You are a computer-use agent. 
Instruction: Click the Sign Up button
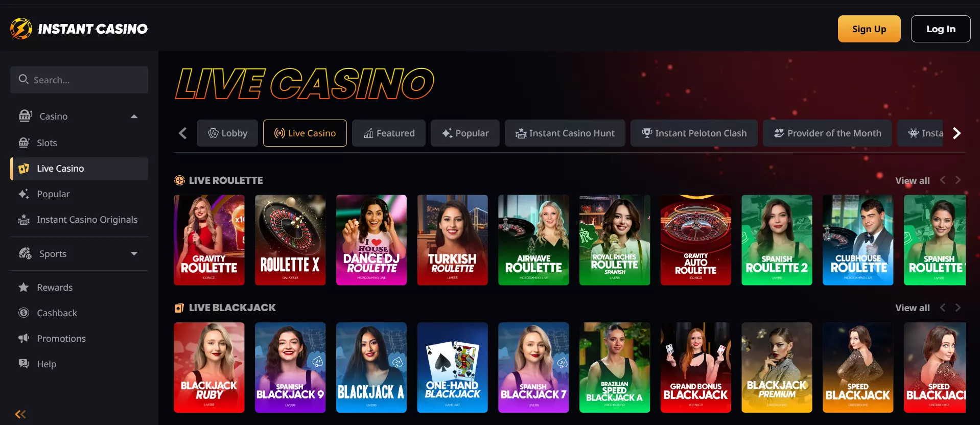coord(869,29)
